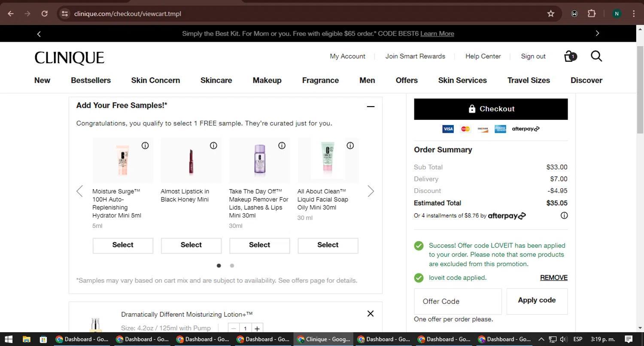
Task: Open the shopping bag icon
Action: [570, 56]
